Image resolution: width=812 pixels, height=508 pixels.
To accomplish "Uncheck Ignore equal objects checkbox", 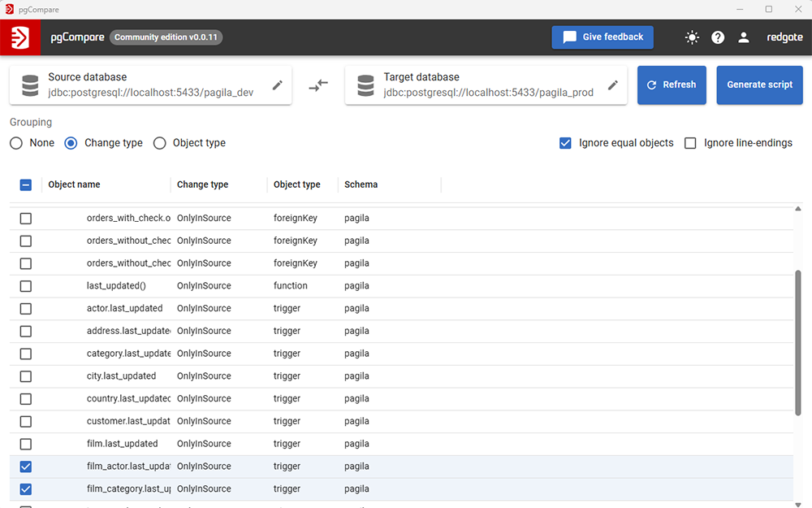I will click(566, 143).
